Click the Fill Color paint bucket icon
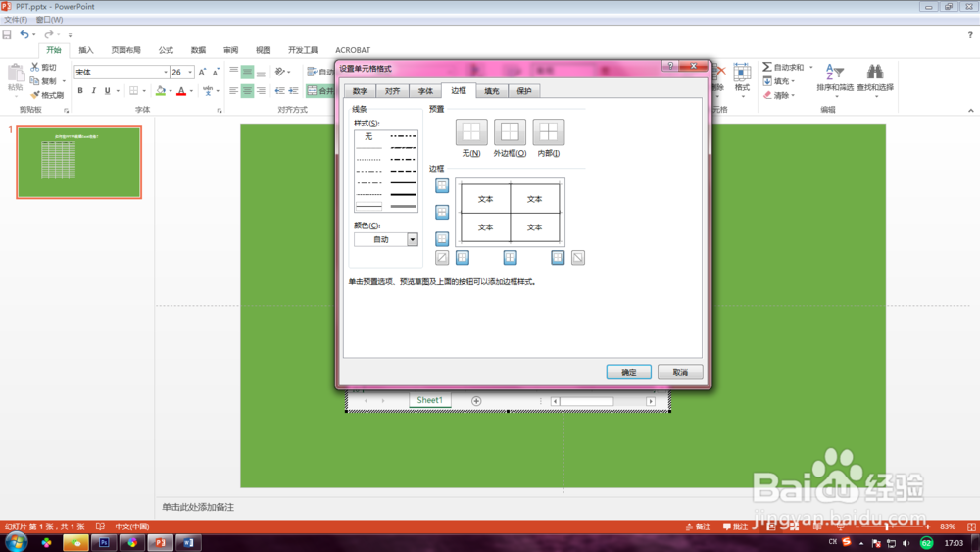980x552 pixels. tap(161, 91)
